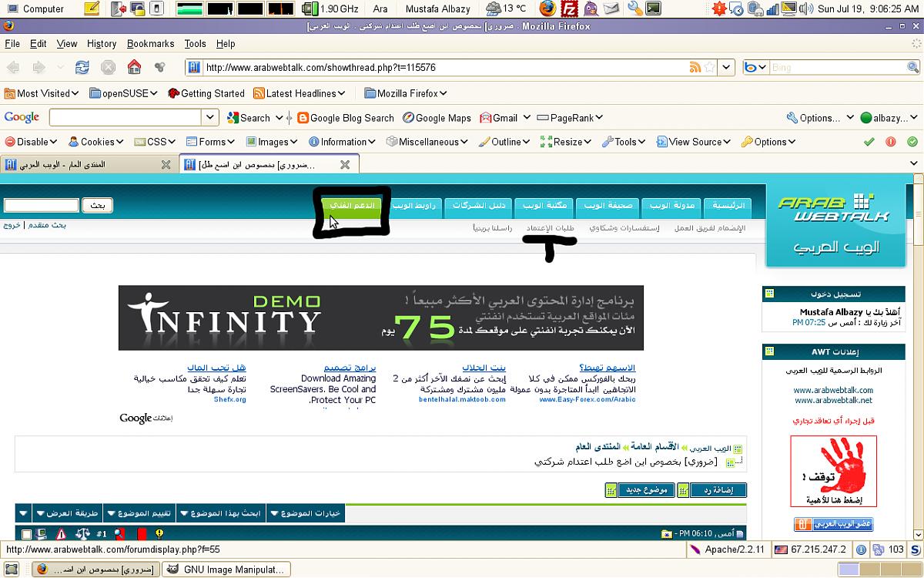Image resolution: width=924 pixels, height=578 pixels.
Task: Open the Google toolbar search box dropdown
Action: [211, 118]
